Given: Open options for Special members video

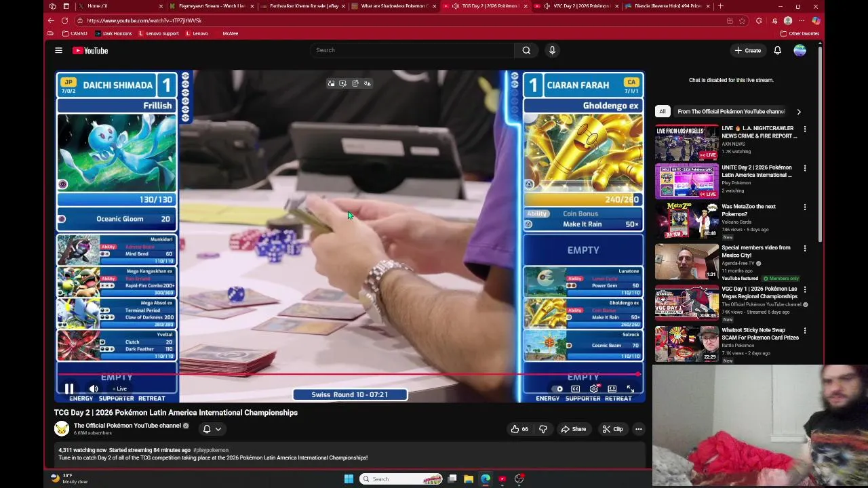Looking at the screenshot, I should pyautogui.click(x=805, y=249).
